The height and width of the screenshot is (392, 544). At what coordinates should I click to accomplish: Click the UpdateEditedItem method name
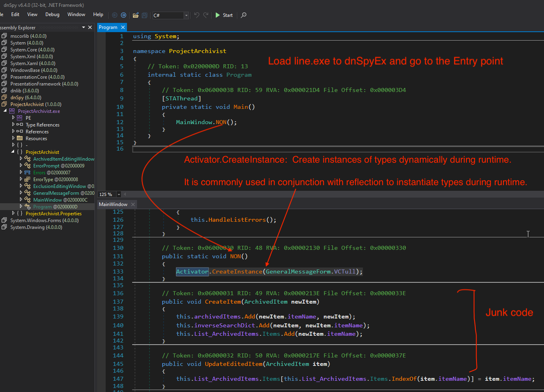click(233, 364)
